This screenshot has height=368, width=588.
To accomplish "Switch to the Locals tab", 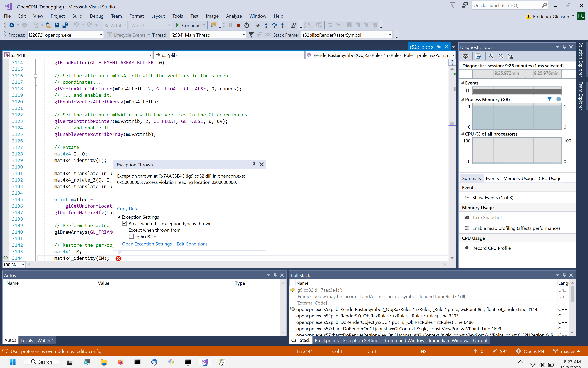I will (x=27, y=340).
